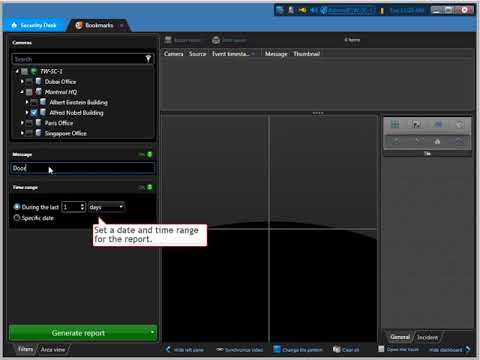Image resolution: width=480 pixels, height=360 pixels.
Task: Click the clock time in top tray
Action: (407, 11)
